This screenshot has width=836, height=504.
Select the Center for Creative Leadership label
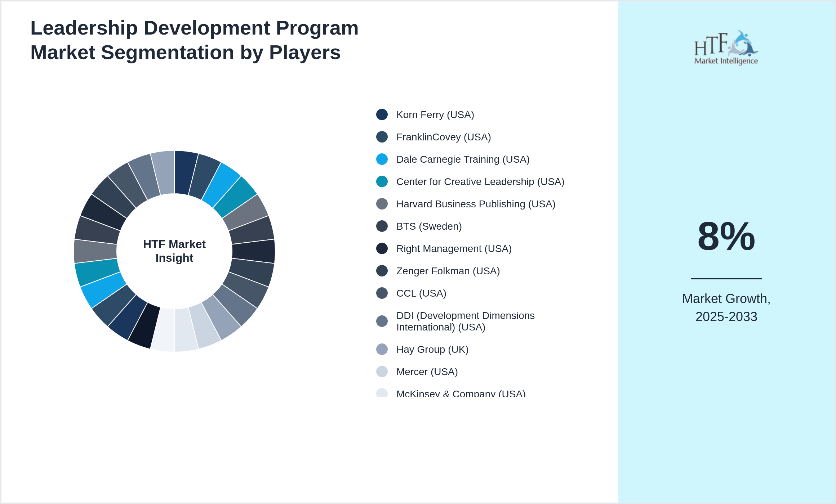tap(480, 182)
